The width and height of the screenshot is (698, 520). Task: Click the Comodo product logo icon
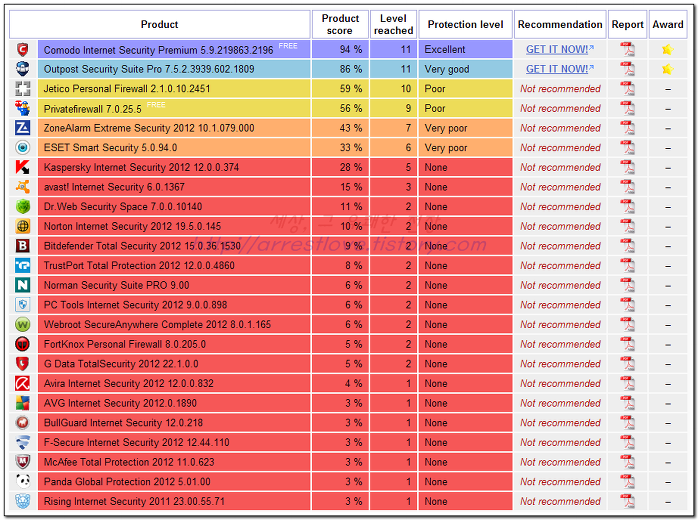pyautogui.click(x=23, y=49)
